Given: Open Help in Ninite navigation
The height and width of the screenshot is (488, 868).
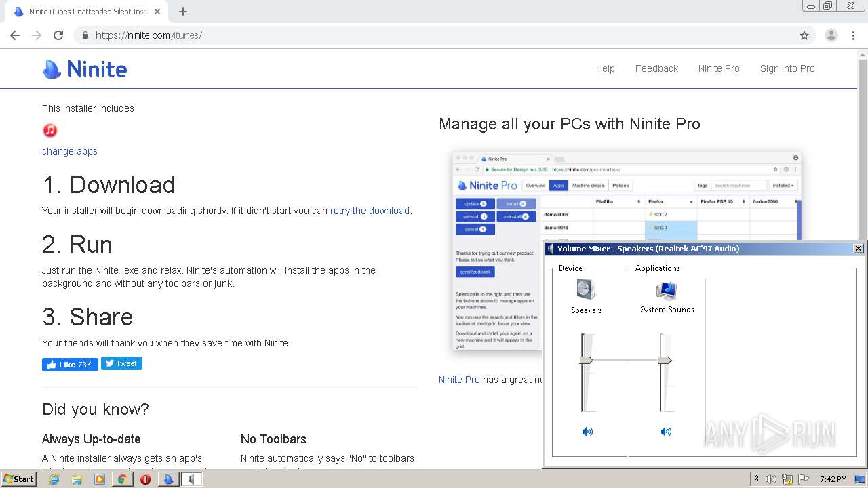Looking at the screenshot, I should click(x=606, y=68).
